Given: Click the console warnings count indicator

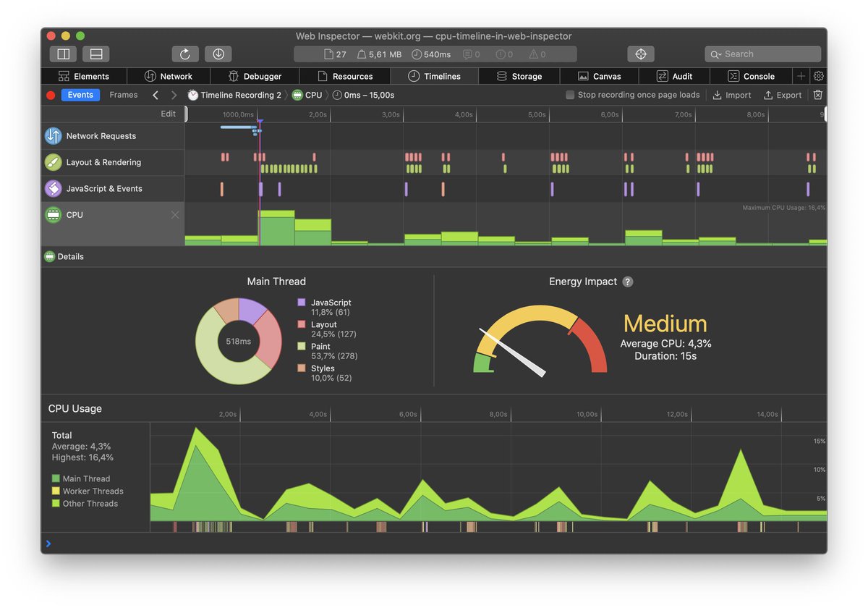Looking at the screenshot, I should tap(537, 54).
